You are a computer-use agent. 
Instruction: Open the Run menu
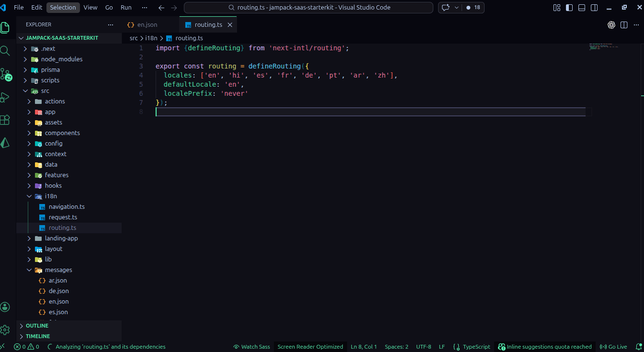[126, 8]
